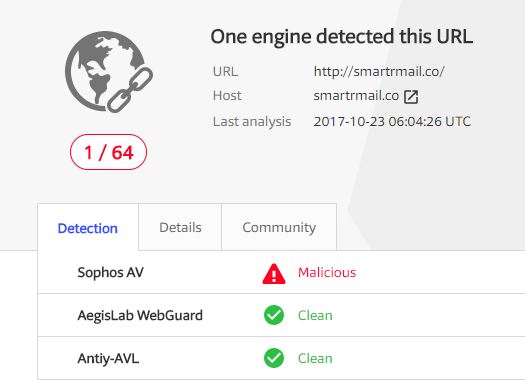Click the smartrmail.co host name
This screenshot has height=380, width=525.
[x=356, y=96]
